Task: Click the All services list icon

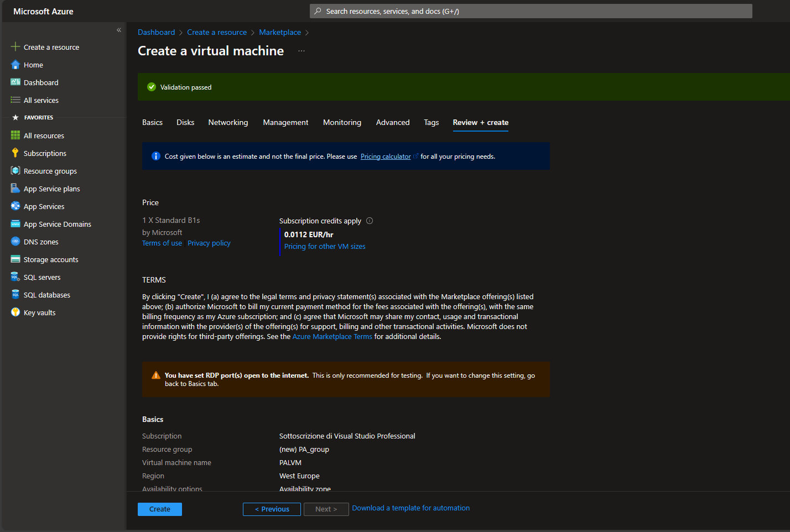Action: pos(15,100)
